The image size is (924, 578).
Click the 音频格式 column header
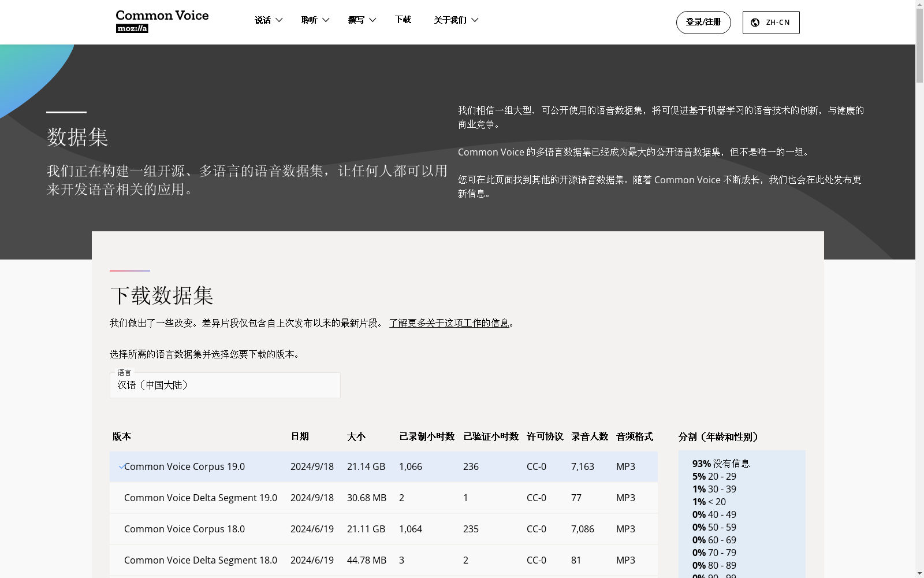pos(635,436)
